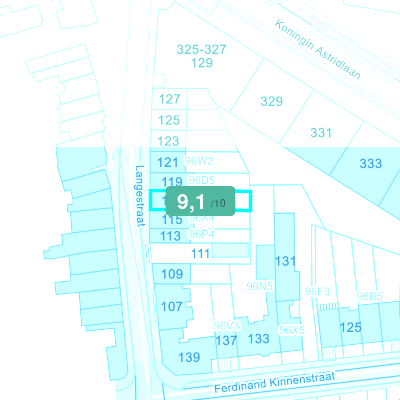400x400 pixels.
Task: Select building number 107
Action: tap(172, 306)
